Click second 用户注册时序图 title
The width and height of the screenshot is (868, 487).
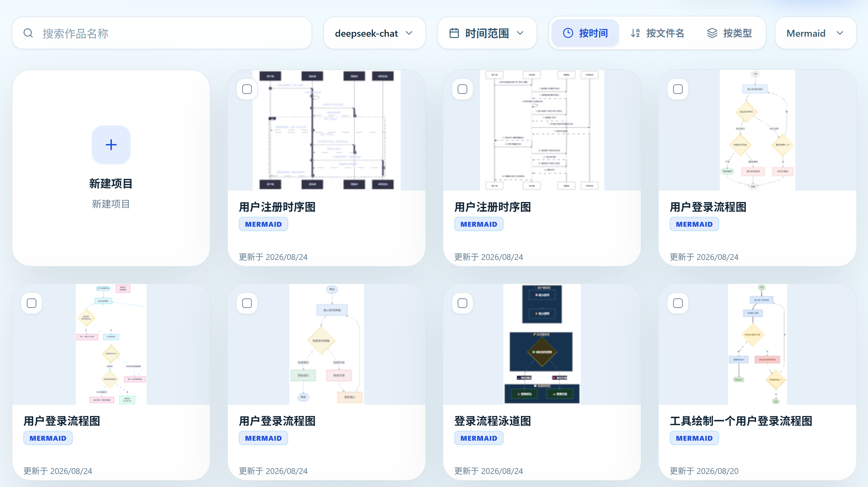pyautogui.click(x=493, y=207)
